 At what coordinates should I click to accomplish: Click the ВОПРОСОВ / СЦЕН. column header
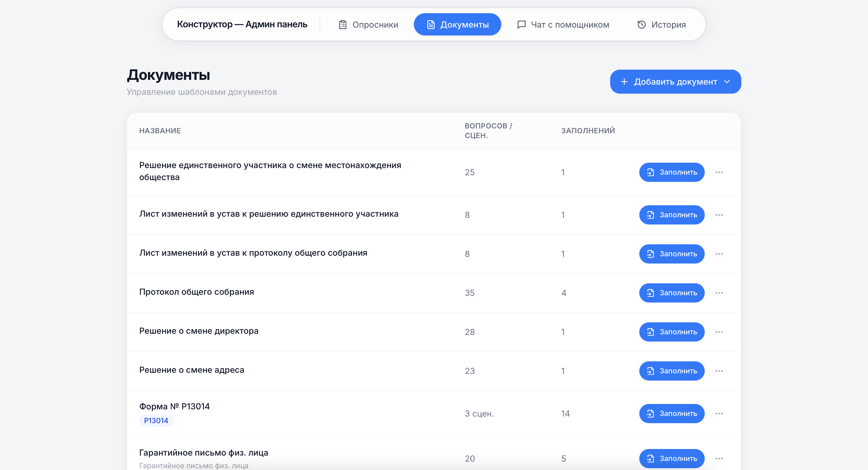pos(488,131)
